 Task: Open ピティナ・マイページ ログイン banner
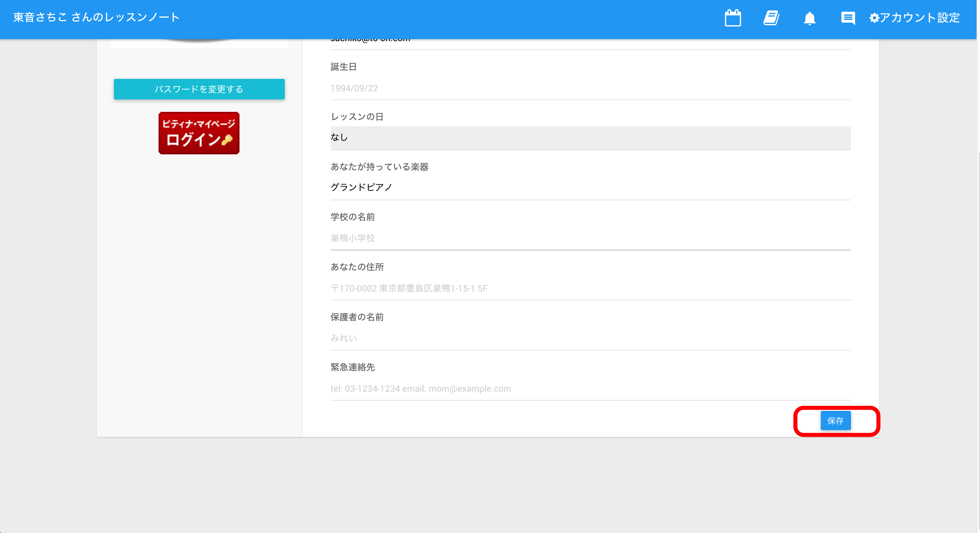[x=199, y=133]
